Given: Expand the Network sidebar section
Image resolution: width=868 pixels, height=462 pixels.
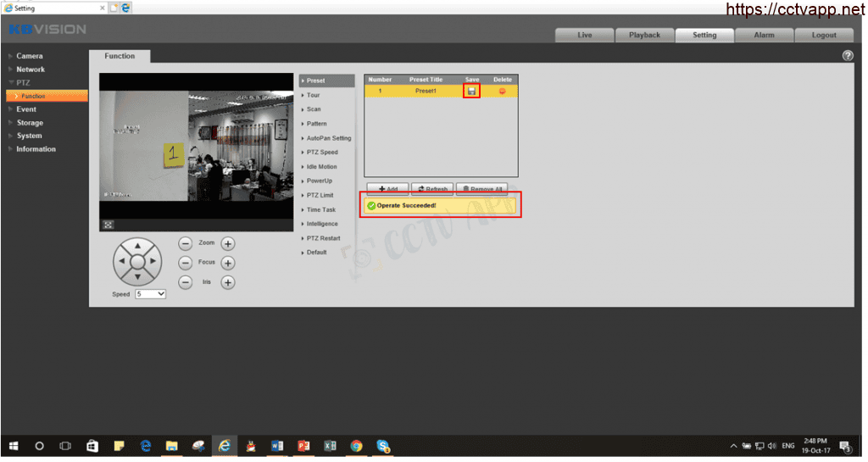Looking at the screenshot, I should 31,70.
